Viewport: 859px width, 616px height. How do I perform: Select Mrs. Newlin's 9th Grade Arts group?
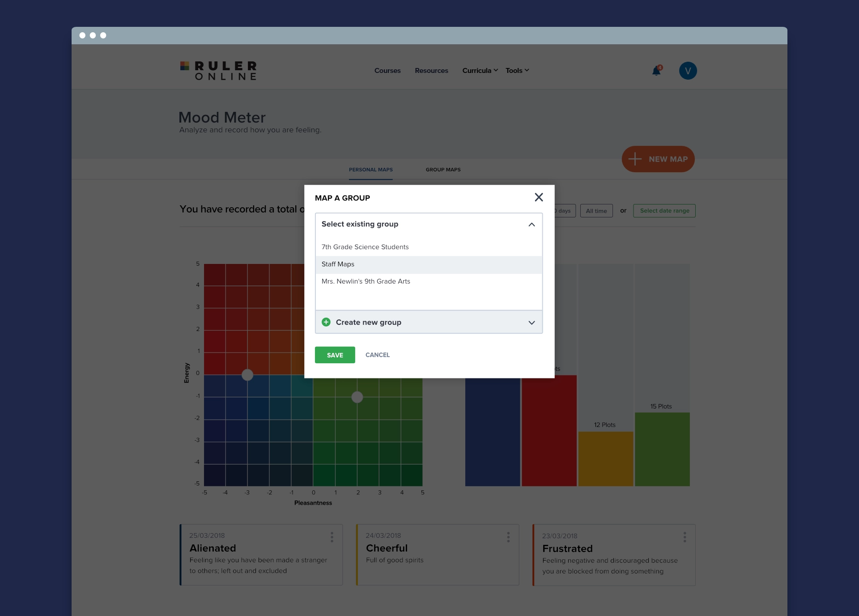pyautogui.click(x=429, y=281)
